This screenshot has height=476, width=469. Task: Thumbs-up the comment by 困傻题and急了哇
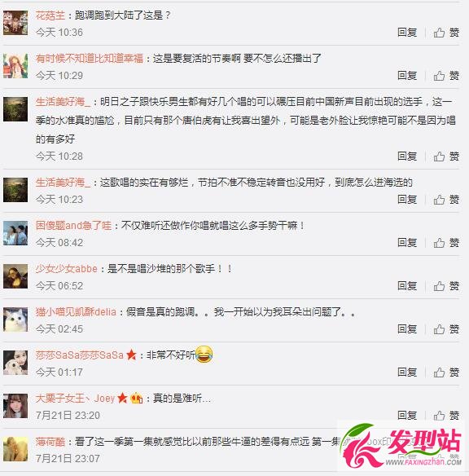point(446,243)
